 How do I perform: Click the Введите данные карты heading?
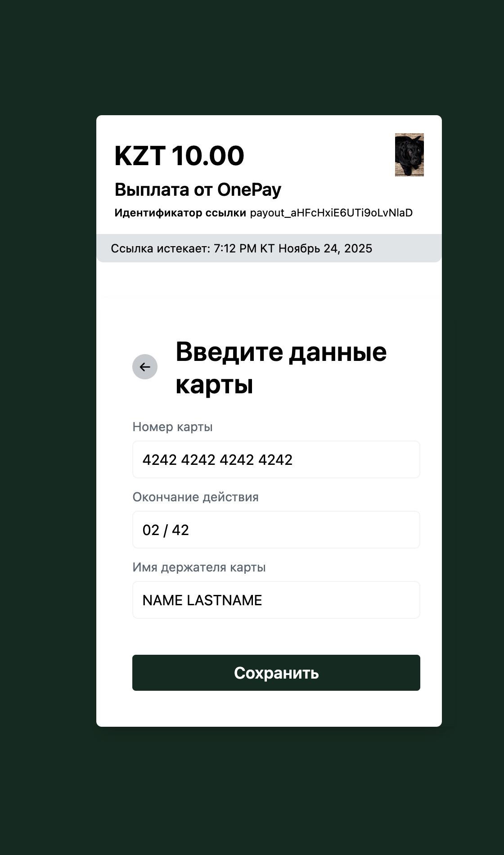(x=281, y=367)
